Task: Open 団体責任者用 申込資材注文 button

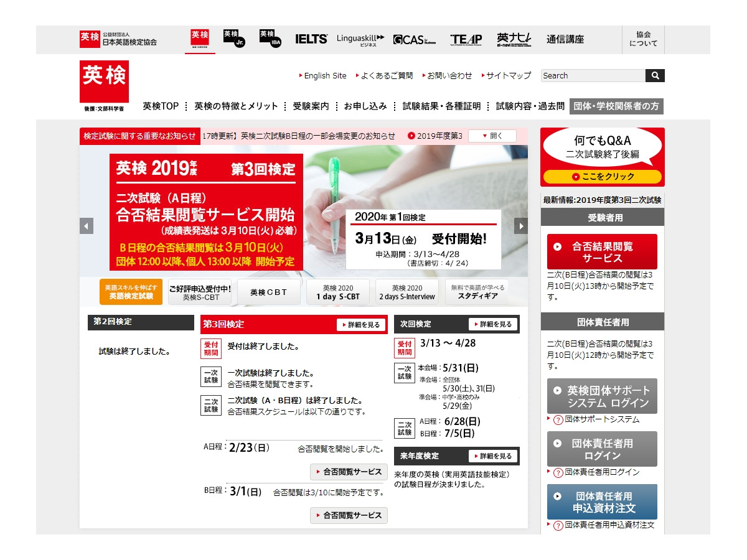Action: pos(602,502)
